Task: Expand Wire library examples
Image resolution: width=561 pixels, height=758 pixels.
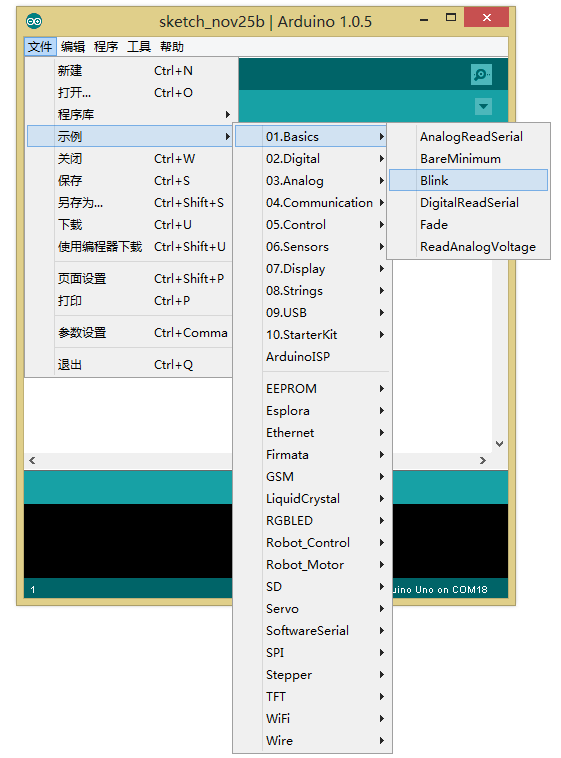Action: (311, 741)
